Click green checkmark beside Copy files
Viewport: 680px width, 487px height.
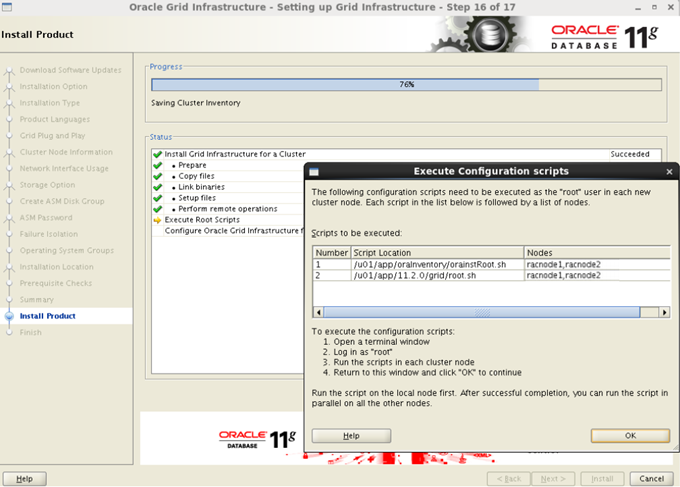point(157,176)
